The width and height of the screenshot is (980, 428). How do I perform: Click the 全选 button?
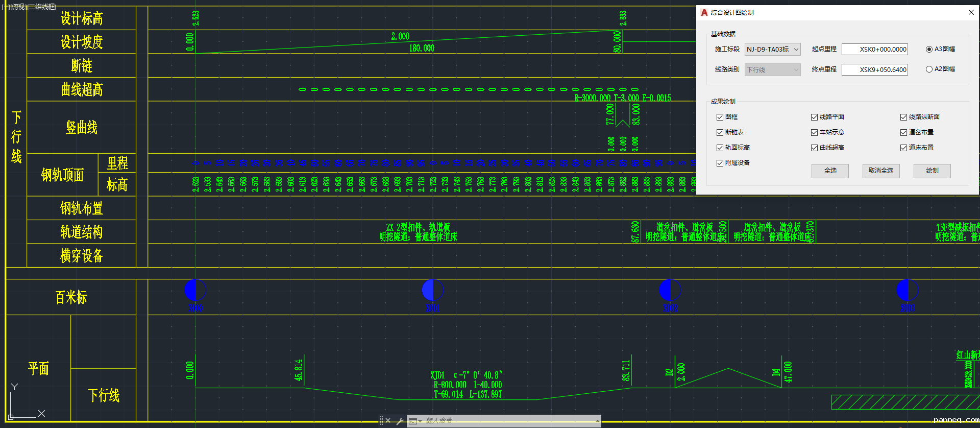pos(830,171)
